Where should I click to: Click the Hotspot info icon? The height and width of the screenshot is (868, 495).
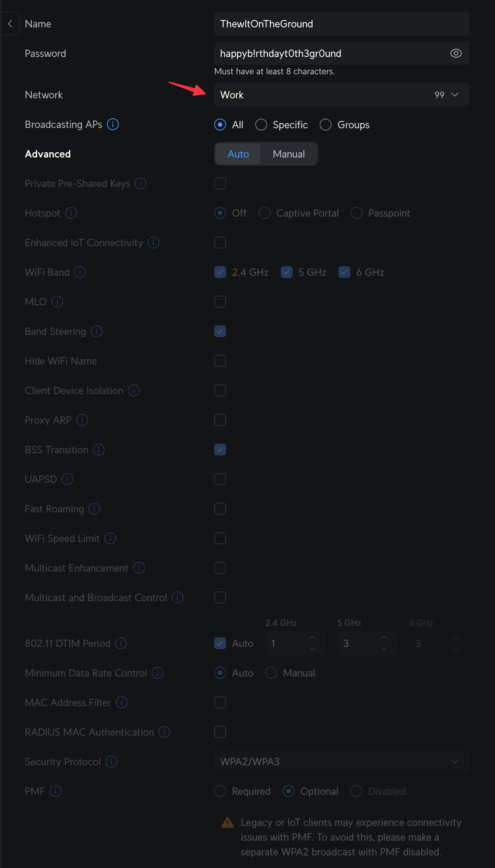[71, 213]
